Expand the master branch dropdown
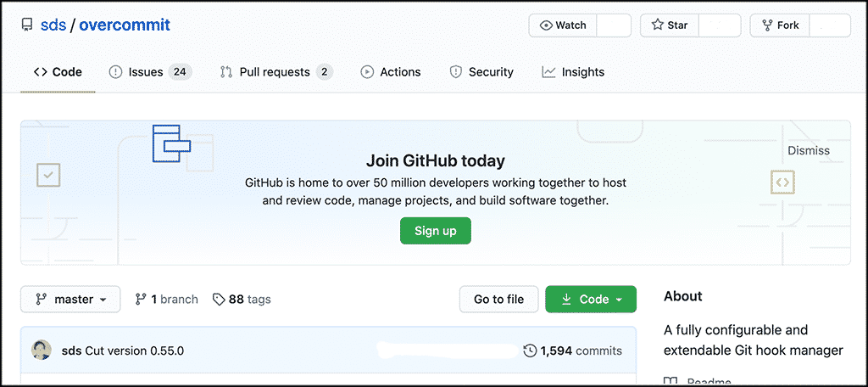The height and width of the screenshot is (387, 868). [70, 300]
